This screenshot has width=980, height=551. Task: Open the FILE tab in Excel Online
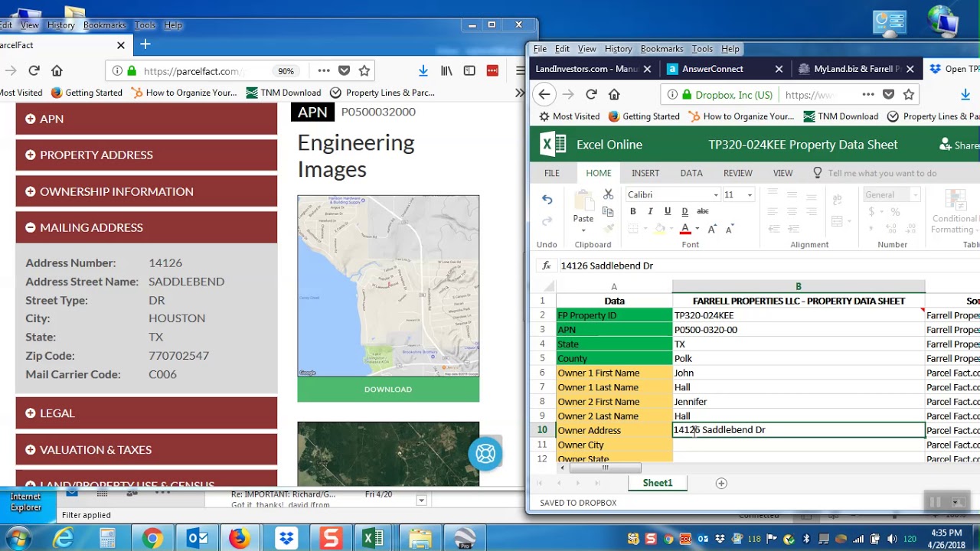pyautogui.click(x=552, y=173)
